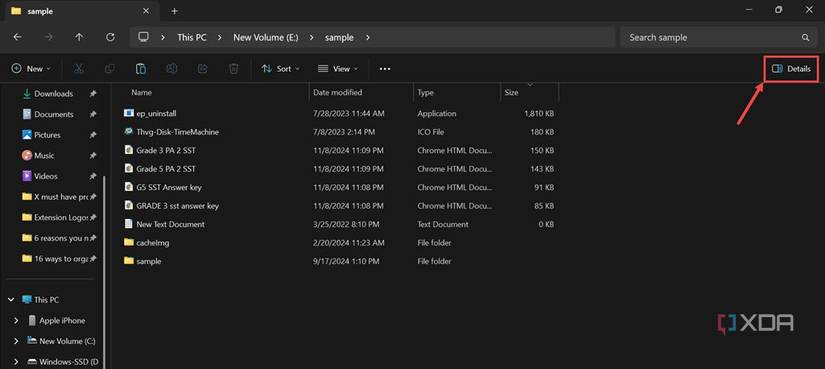Viewport: 825px width, 369px height.
Task: Click chevron after This PC in address bar
Action: [219, 37]
